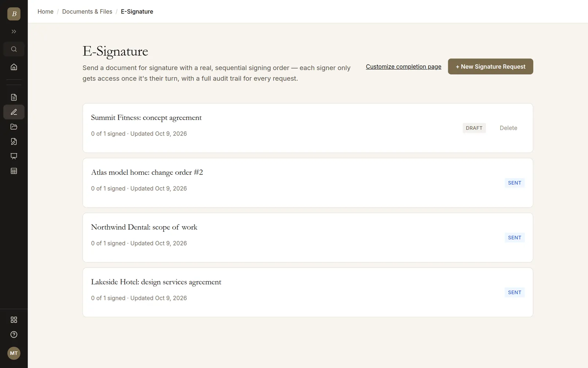Open the sidebar search icon

[14, 49]
